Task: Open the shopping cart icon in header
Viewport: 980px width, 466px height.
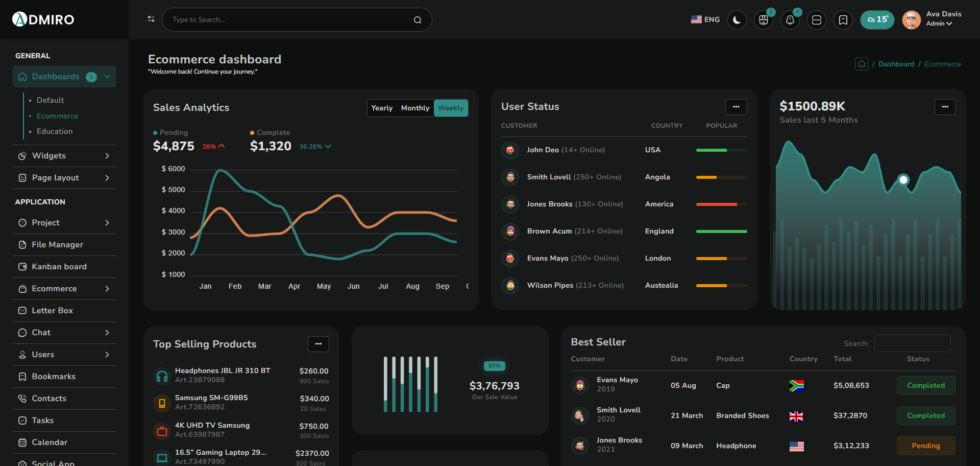Action: coord(763,20)
